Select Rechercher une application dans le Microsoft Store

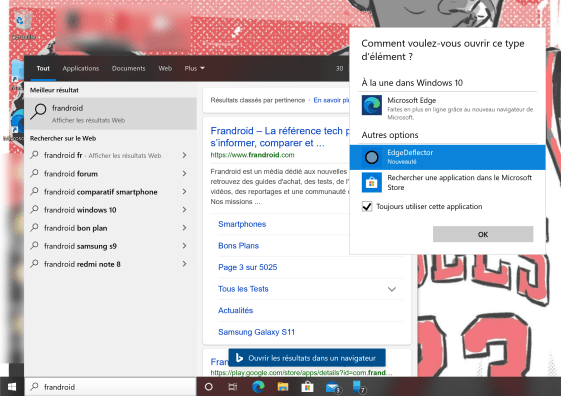(448, 182)
